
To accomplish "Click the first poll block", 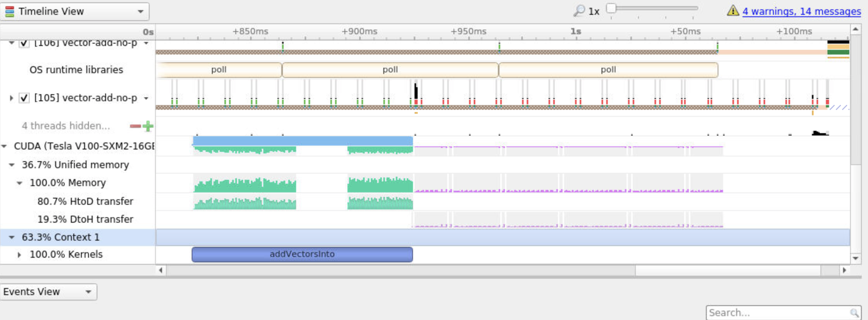I will click(x=219, y=70).
